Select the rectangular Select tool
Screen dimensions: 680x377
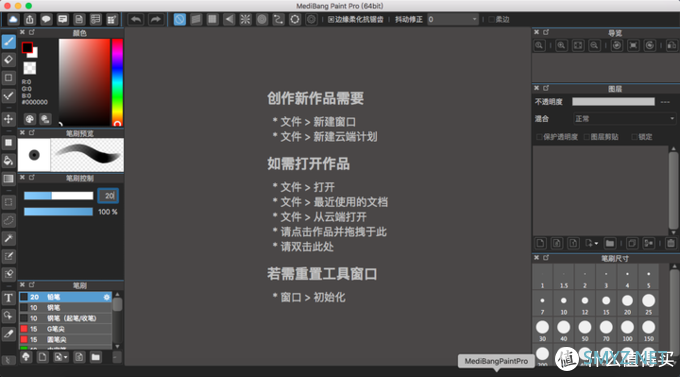[x=9, y=202]
